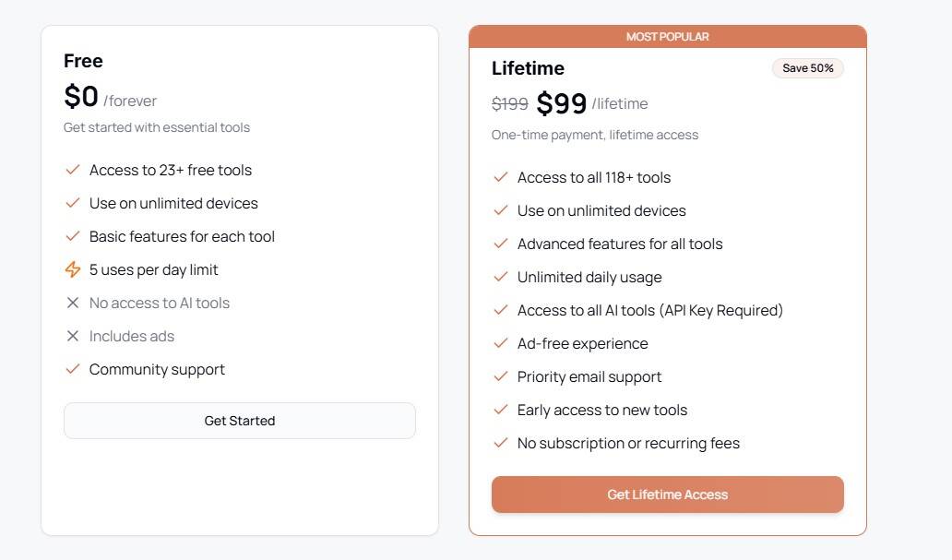Viewport: 952px width, 560px height.
Task: Click the checkmark beside 'Unlimited daily usage'
Action: point(502,277)
